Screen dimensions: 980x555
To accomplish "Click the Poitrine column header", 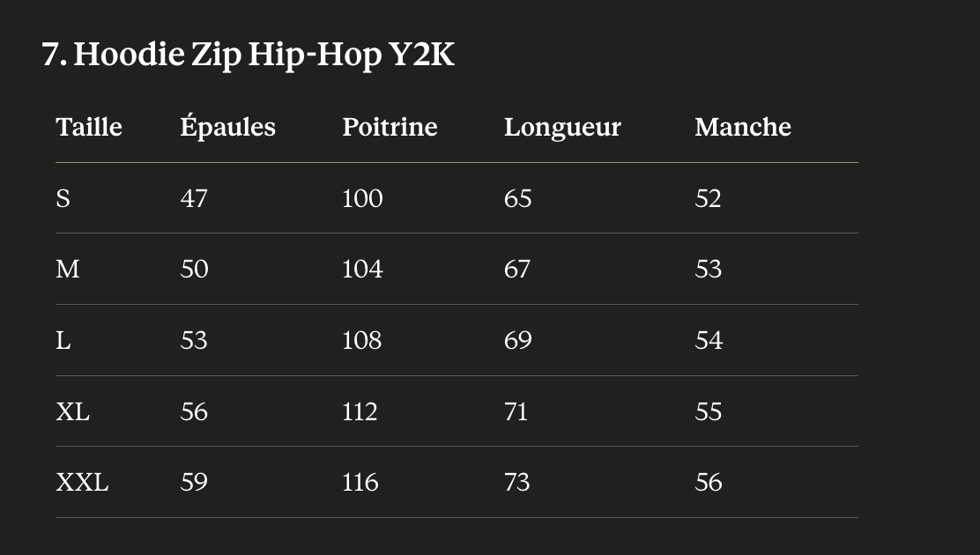I will click(390, 127).
